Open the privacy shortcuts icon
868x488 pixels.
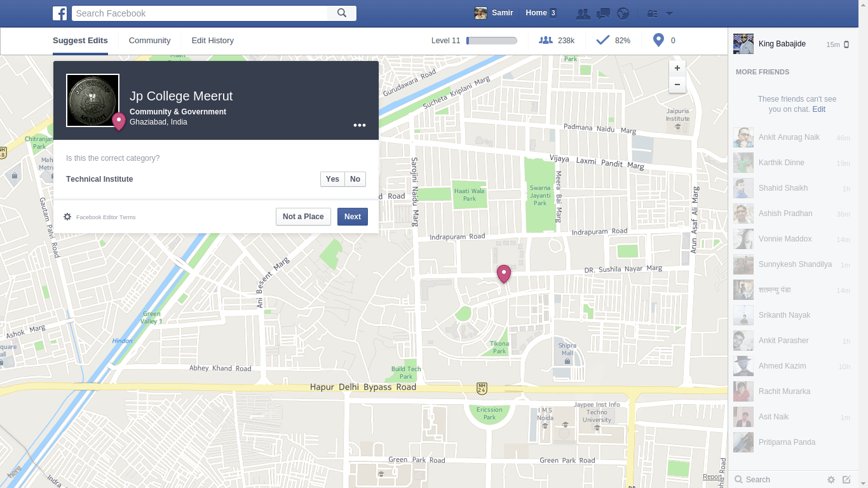click(x=652, y=13)
